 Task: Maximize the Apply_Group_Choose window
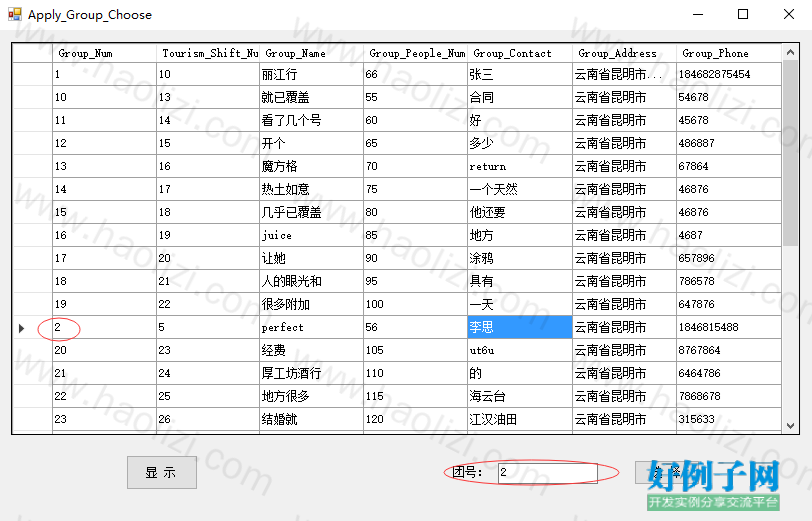click(x=743, y=14)
